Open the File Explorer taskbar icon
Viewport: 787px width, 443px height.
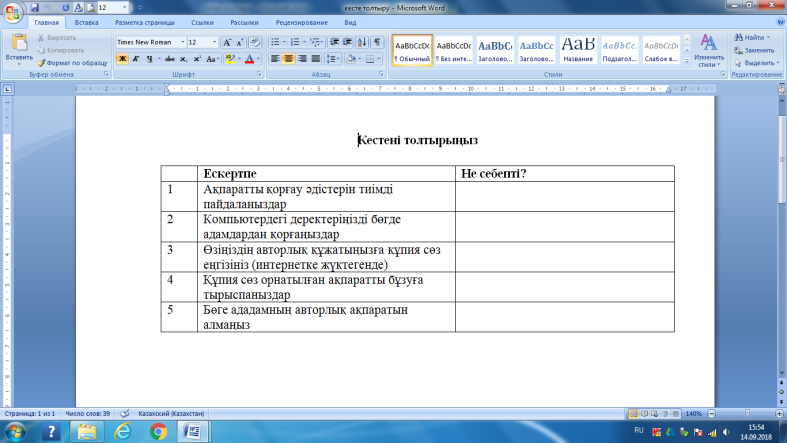(86, 431)
